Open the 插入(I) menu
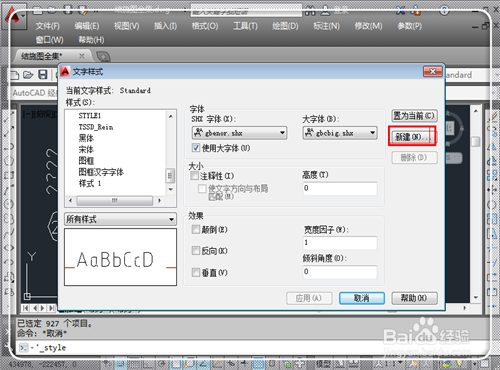Screen dimensions: 500x370 tap(166, 26)
